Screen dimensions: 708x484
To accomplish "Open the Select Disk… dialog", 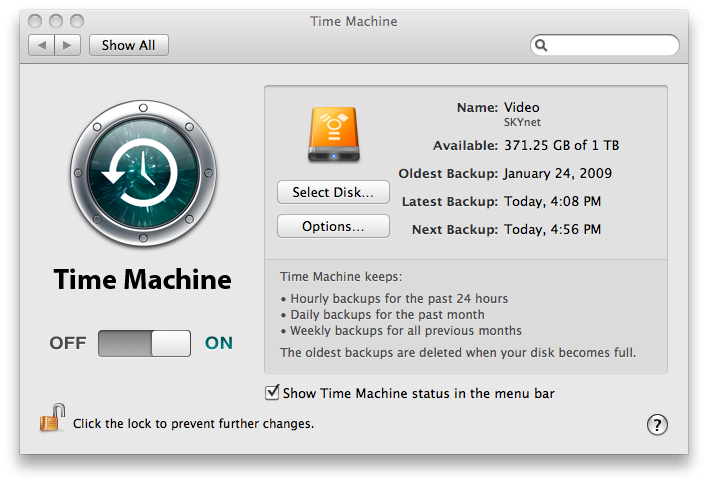I will tap(333, 192).
